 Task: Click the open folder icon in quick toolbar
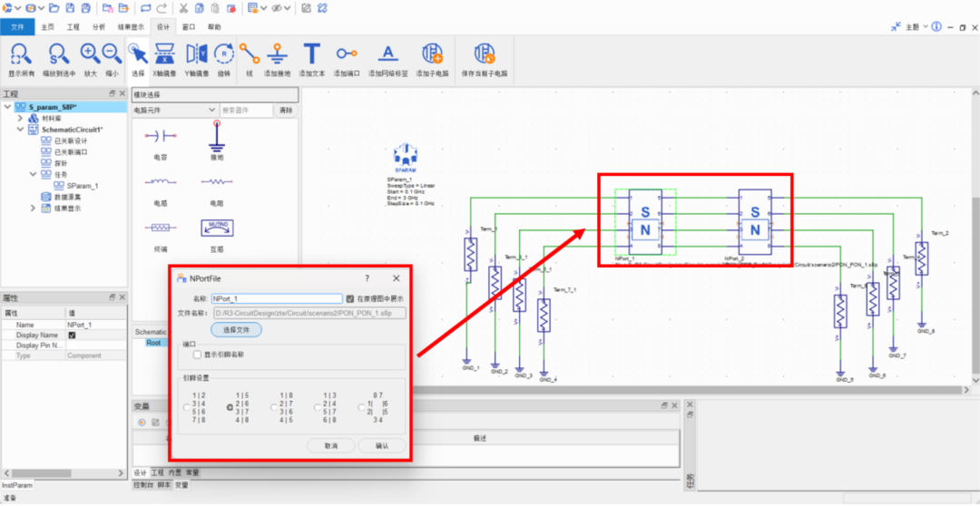(x=54, y=8)
